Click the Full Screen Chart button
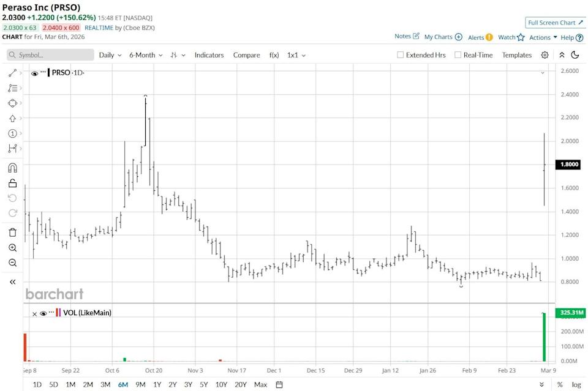The height and width of the screenshot is (391, 588). point(556,23)
